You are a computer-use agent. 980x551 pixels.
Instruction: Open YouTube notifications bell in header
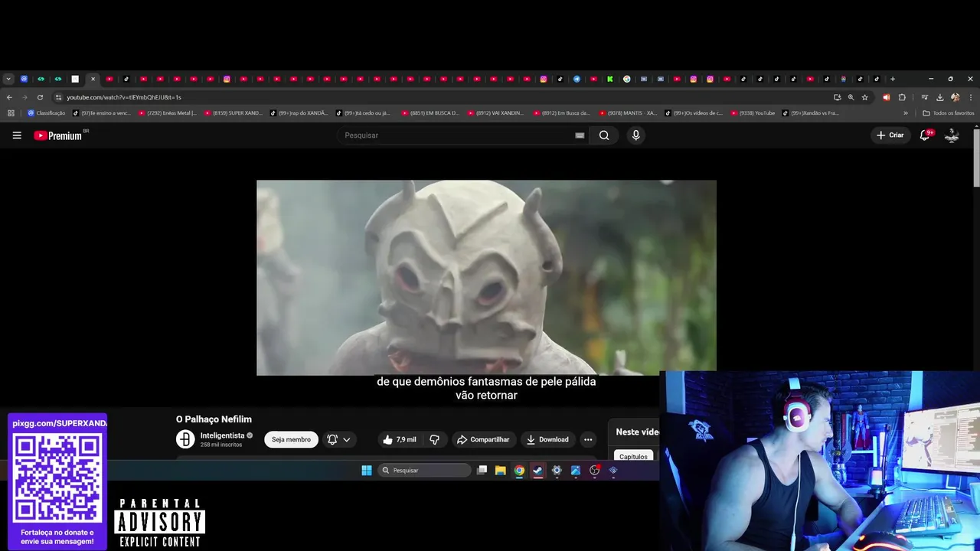pos(924,135)
